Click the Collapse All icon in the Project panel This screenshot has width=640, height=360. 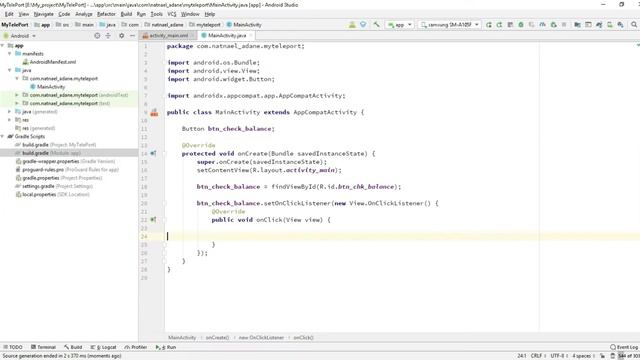coord(108,36)
